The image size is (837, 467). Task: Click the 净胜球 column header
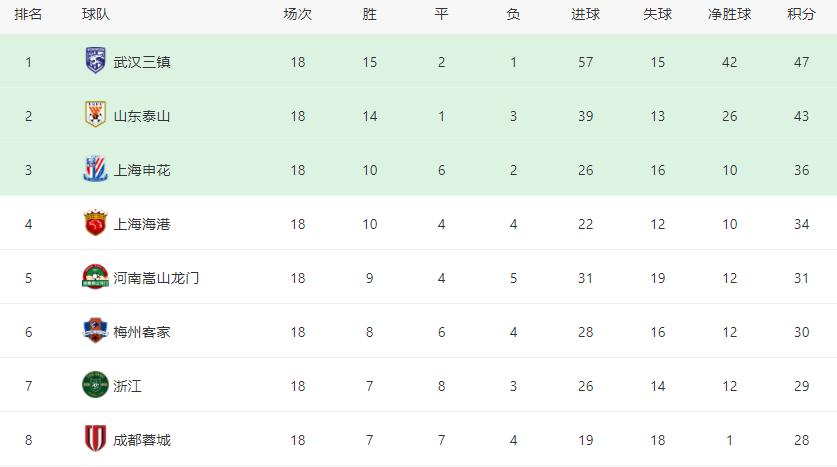[x=729, y=14]
